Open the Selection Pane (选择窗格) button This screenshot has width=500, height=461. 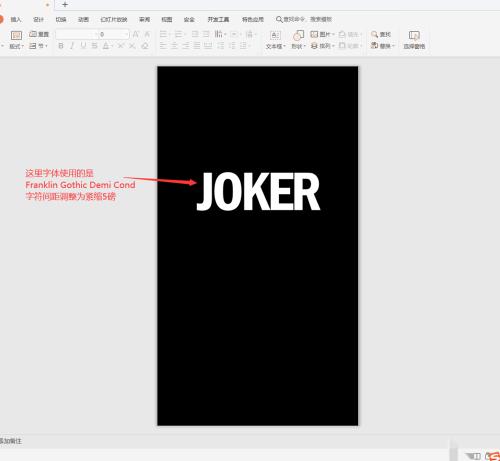pos(414,39)
